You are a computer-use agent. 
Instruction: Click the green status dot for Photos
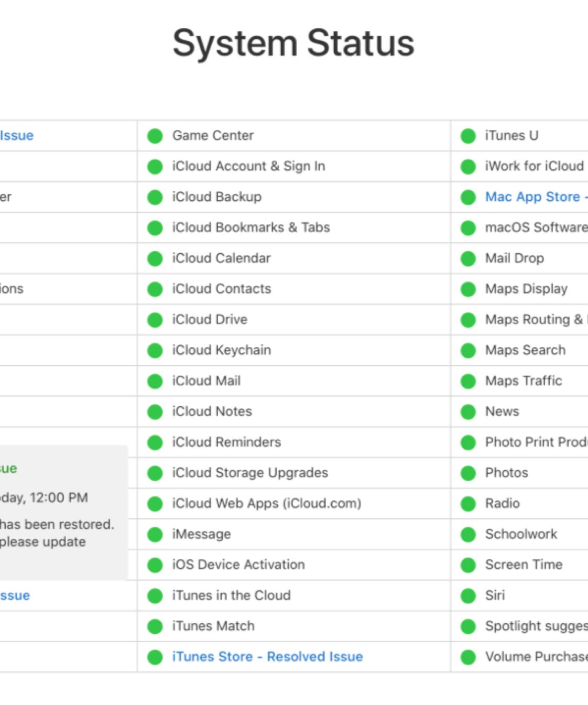click(x=468, y=473)
